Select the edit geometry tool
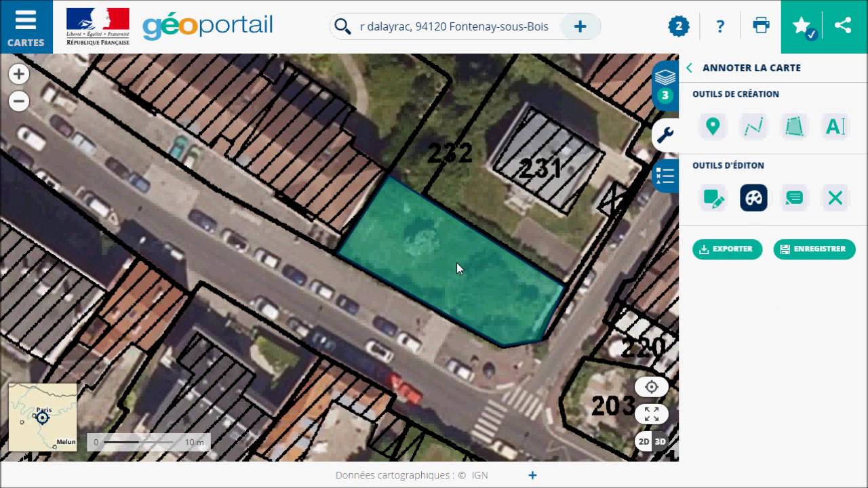 tap(713, 198)
